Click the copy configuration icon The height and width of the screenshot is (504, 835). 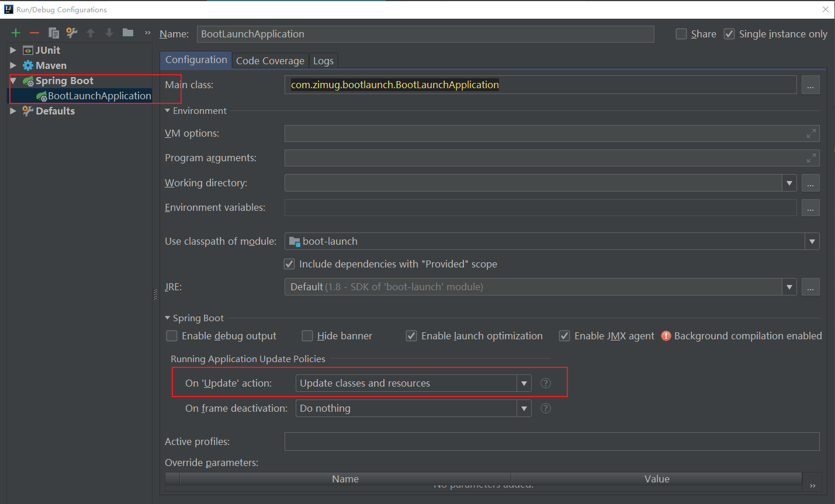click(x=53, y=33)
